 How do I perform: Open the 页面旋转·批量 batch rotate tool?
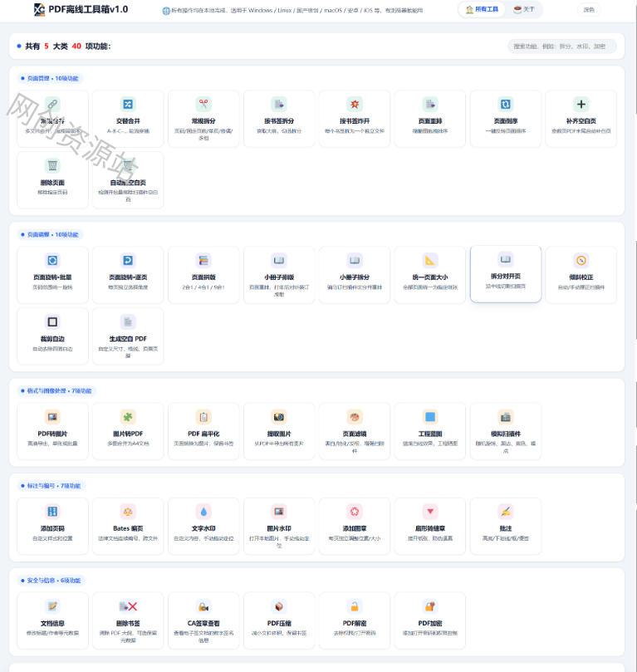pos(52,275)
